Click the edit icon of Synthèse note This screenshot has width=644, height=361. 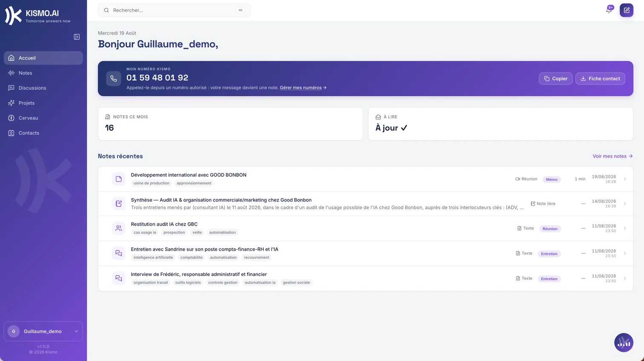[x=119, y=204]
